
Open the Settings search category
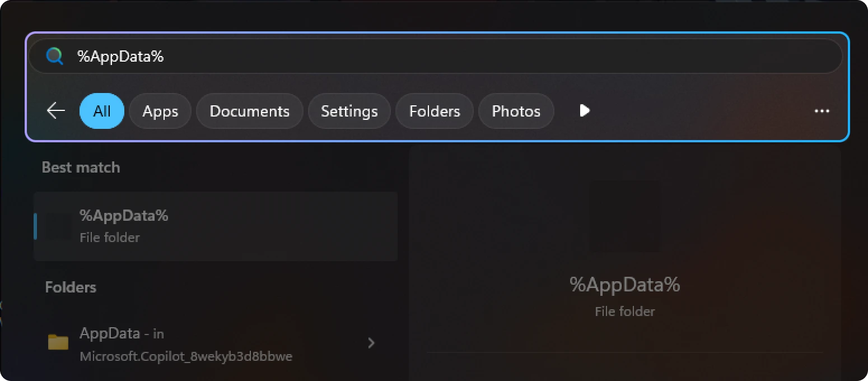349,111
